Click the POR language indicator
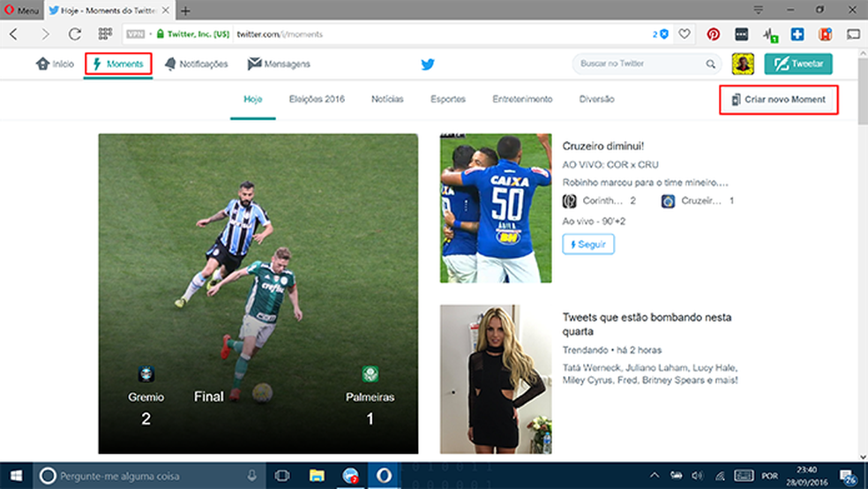Screen dimensions: 868x489 [x=769, y=476]
